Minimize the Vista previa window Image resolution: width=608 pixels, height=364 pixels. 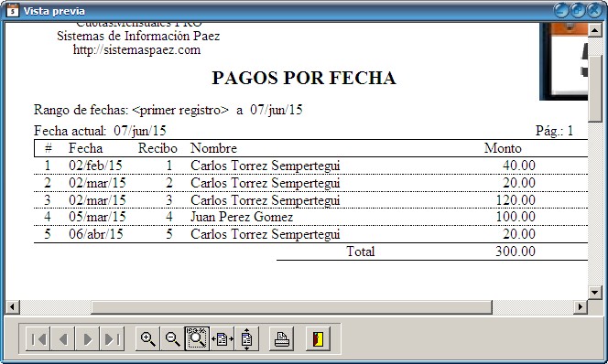click(x=561, y=10)
